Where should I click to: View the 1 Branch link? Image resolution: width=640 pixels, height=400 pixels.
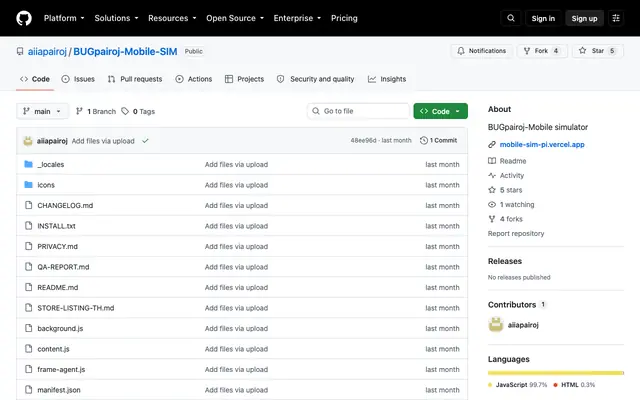tap(96, 111)
